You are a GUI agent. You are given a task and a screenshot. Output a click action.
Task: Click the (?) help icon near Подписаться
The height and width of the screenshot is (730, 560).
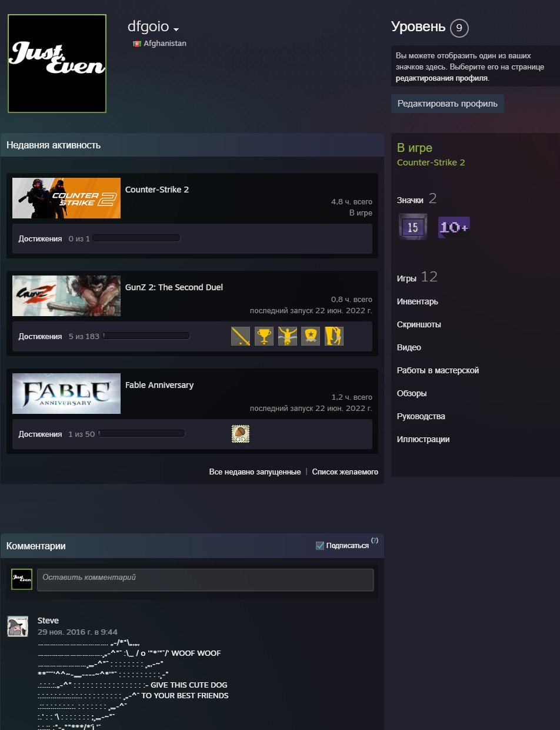[375, 540]
